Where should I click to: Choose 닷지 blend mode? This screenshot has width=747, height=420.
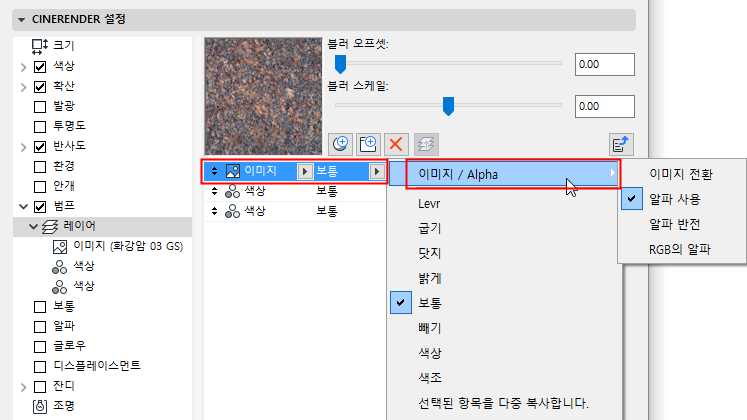430,253
